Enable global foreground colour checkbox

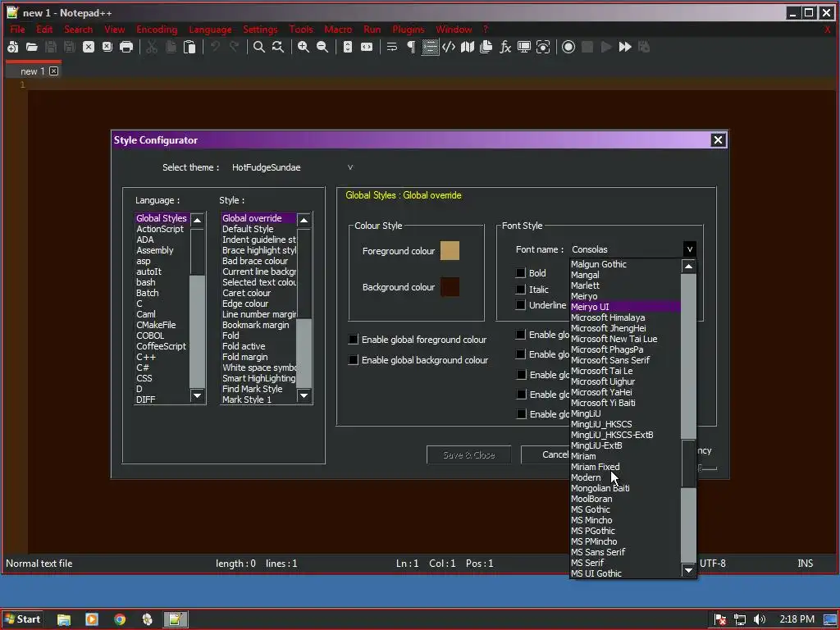(x=353, y=339)
